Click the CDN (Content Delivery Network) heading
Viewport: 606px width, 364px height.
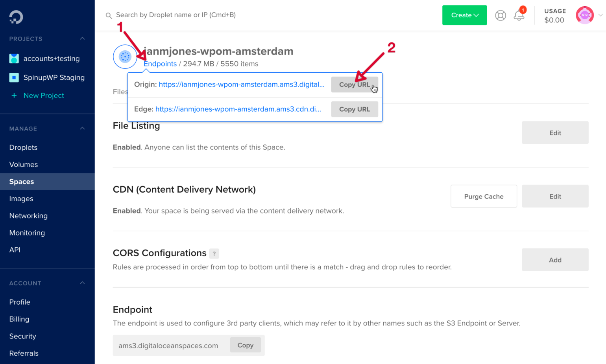tap(184, 189)
